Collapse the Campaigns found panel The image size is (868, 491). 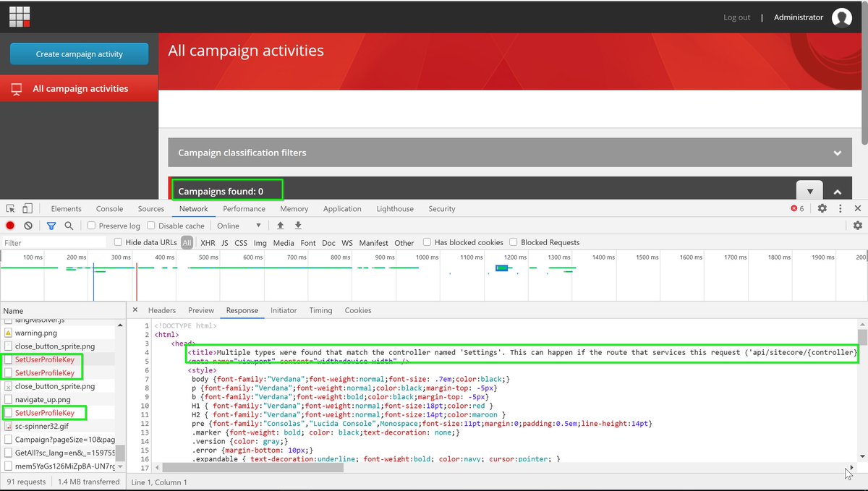[x=838, y=192]
